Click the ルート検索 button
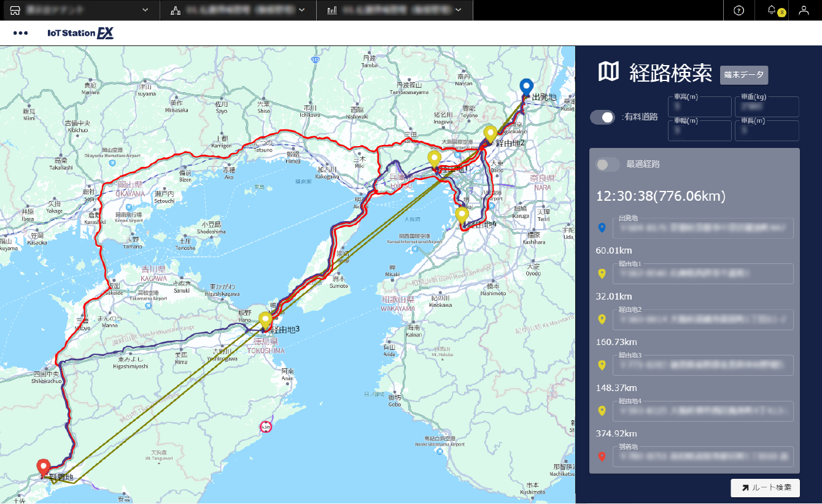Screen dimensions: 822x504 (x=765, y=487)
